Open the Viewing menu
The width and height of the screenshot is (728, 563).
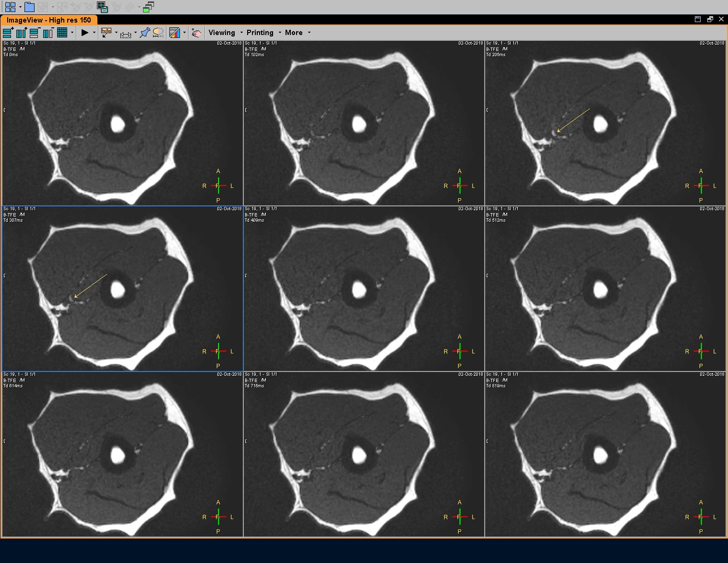[222, 33]
